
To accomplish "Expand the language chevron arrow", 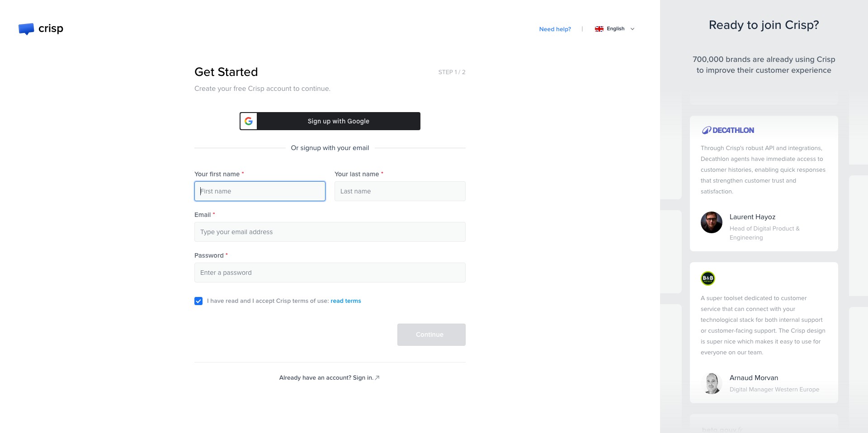I will (632, 29).
